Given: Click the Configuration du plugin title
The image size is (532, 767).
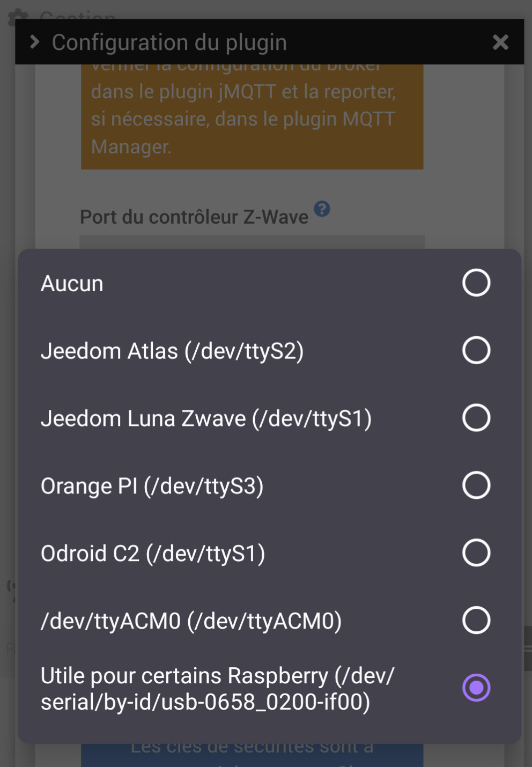Looking at the screenshot, I should (169, 42).
